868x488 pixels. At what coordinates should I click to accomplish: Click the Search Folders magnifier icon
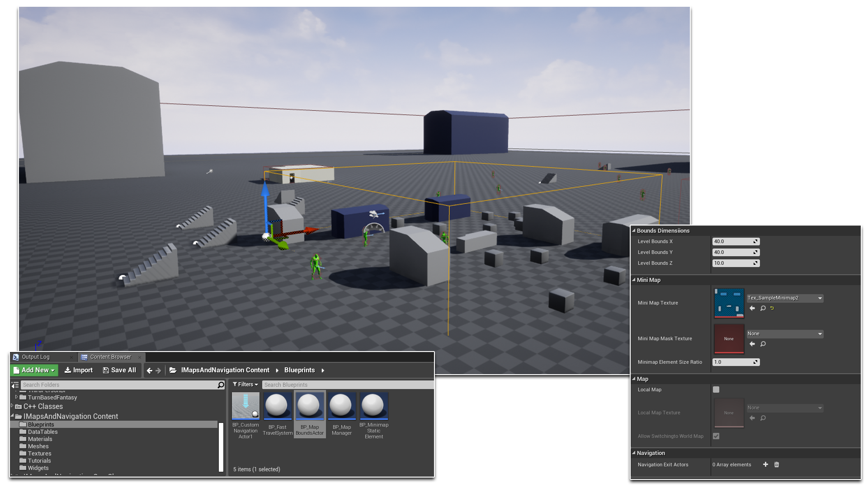[221, 385]
